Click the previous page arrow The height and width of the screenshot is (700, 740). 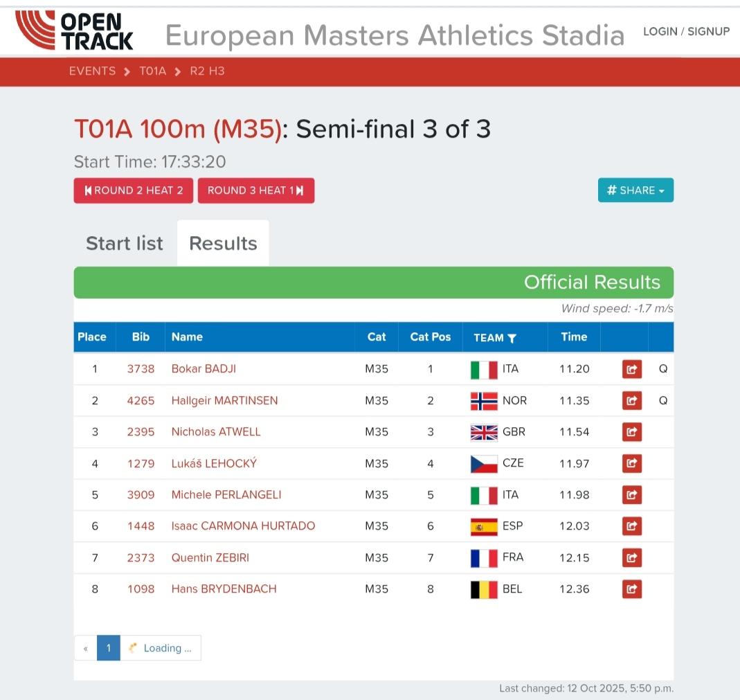(86, 648)
